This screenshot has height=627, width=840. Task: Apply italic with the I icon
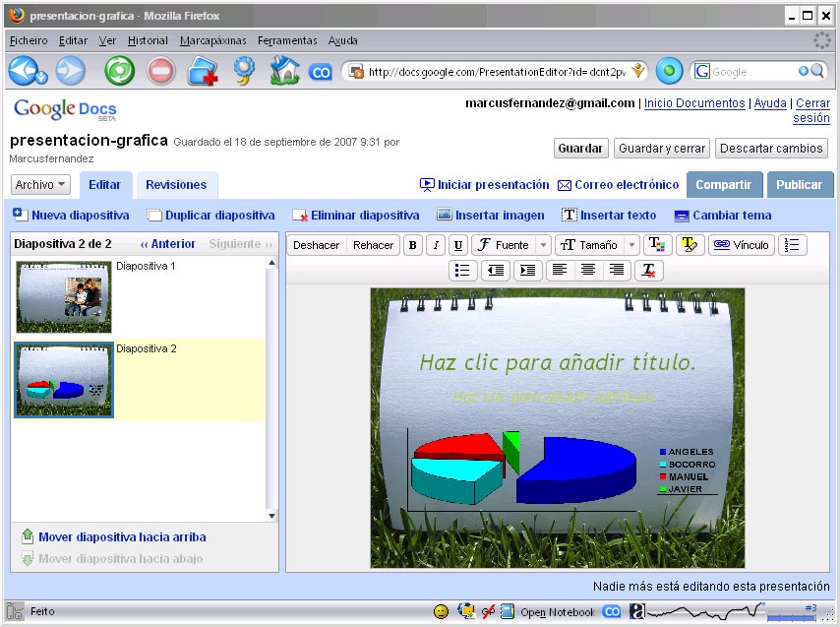coord(436,245)
